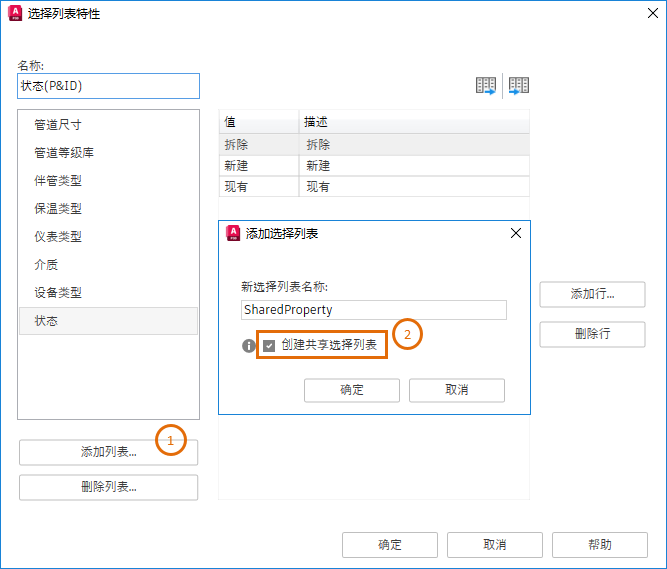Click the 添加列表... button
Viewport: 667px width, 569px height.
pos(108,452)
